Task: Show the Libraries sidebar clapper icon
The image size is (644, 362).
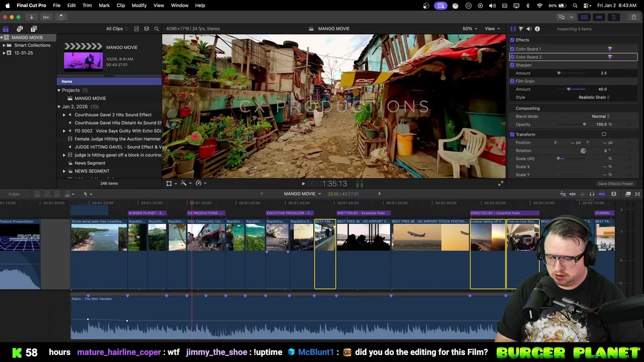Action: [x=6, y=29]
